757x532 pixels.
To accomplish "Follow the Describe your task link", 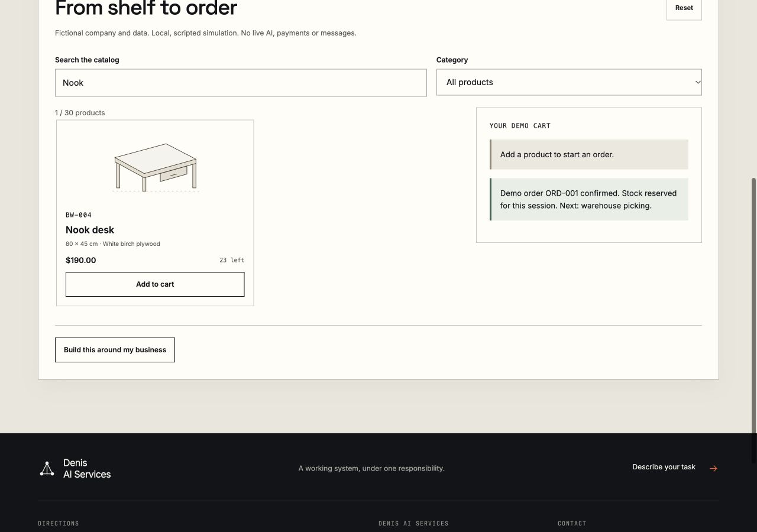I will coord(664,467).
